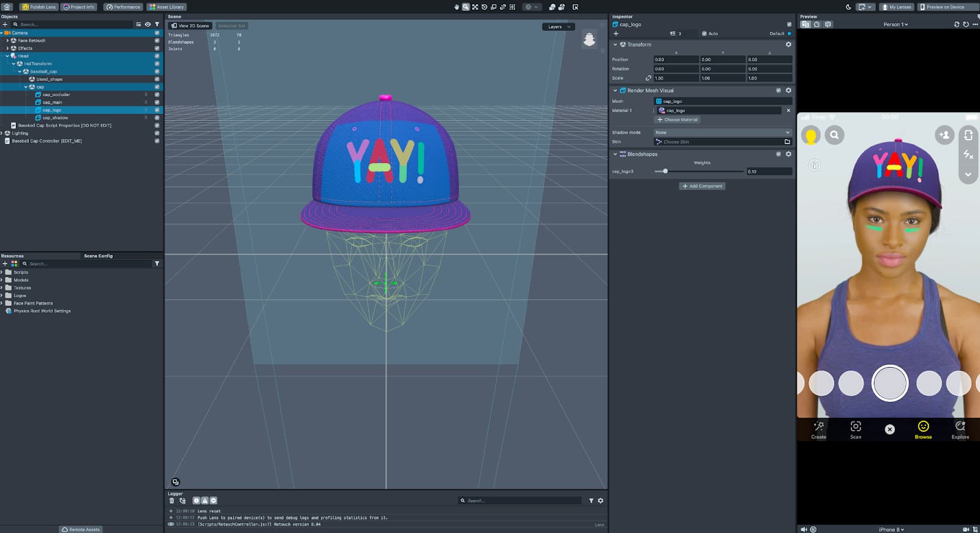Remove the cap_logo material with the X
Image resolution: width=980 pixels, height=533 pixels.
788,110
